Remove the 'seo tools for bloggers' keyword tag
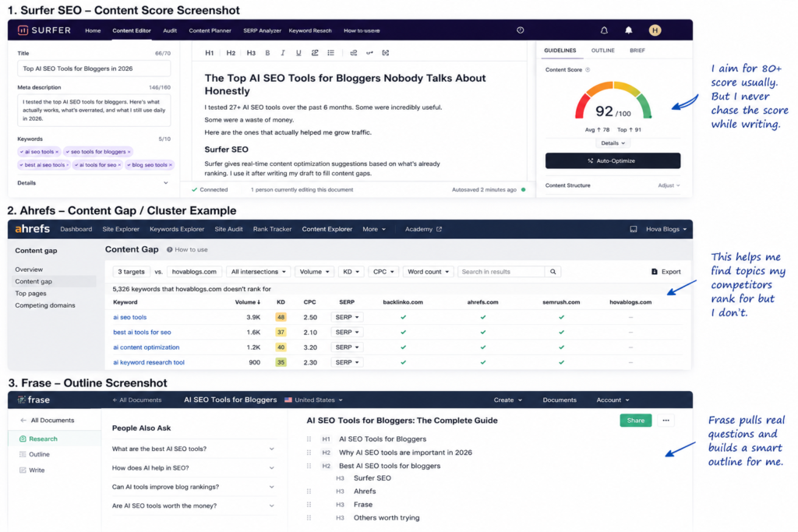The image size is (798, 532). 129,152
